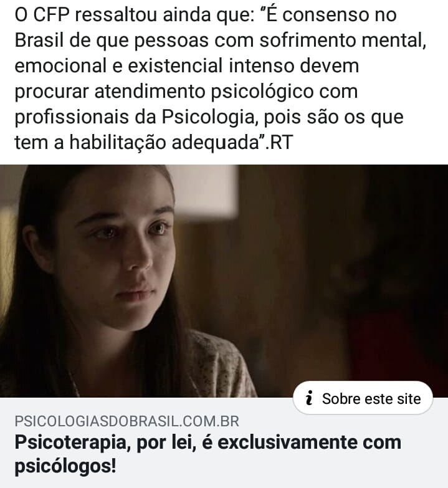Click the PSICOLOGIASDOBRASIL.COM.BR domain label
This screenshot has height=488, width=448.
point(127,421)
